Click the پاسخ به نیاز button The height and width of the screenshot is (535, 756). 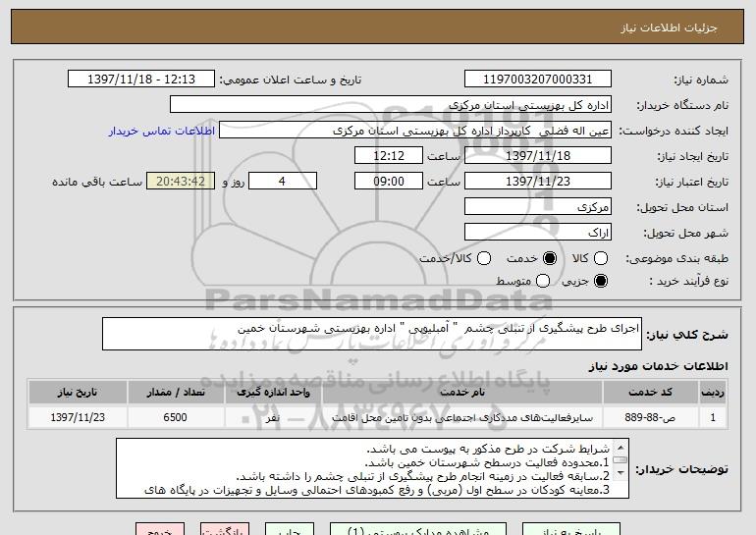(x=570, y=529)
